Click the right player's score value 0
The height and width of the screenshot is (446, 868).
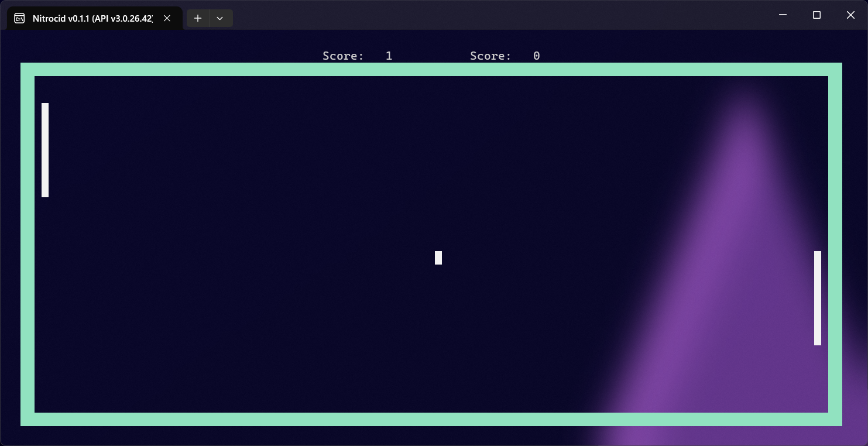tap(537, 56)
